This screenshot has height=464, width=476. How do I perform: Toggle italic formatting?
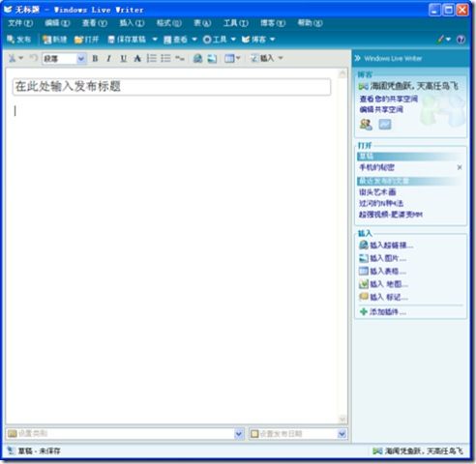pos(109,58)
